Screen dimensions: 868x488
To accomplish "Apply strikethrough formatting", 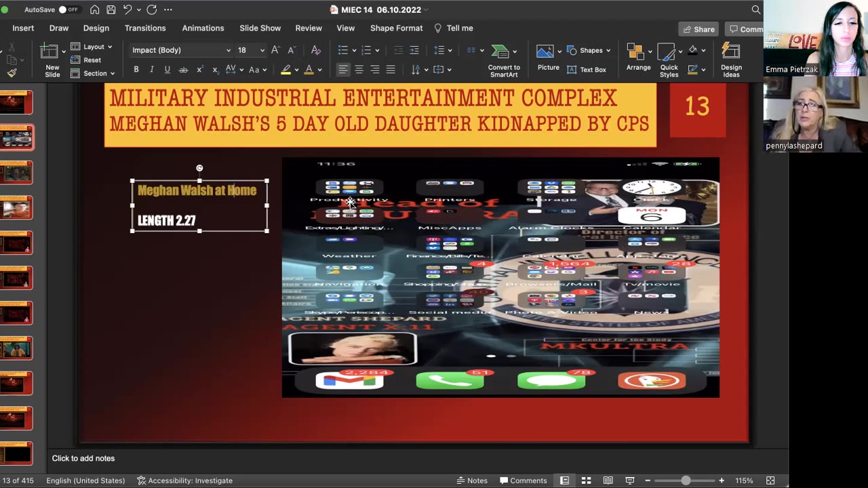I will click(x=183, y=69).
